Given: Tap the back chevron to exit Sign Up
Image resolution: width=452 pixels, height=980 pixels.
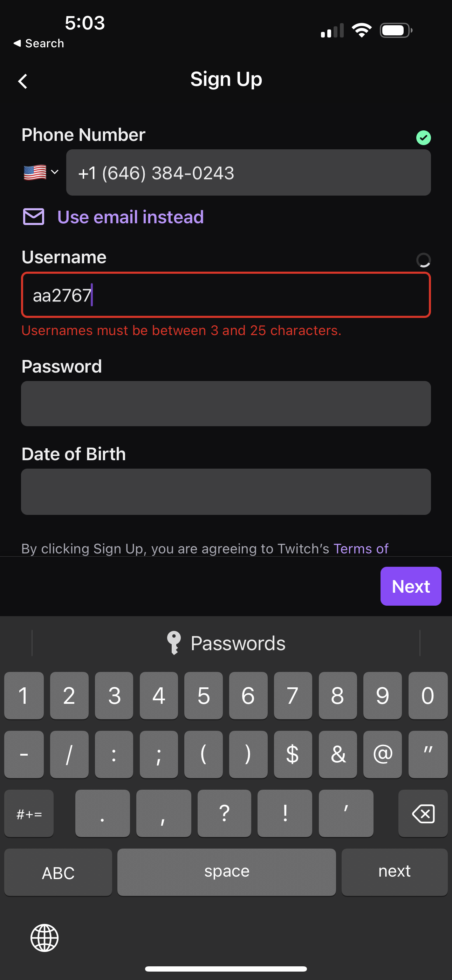Looking at the screenshot, I should (22, 81).
